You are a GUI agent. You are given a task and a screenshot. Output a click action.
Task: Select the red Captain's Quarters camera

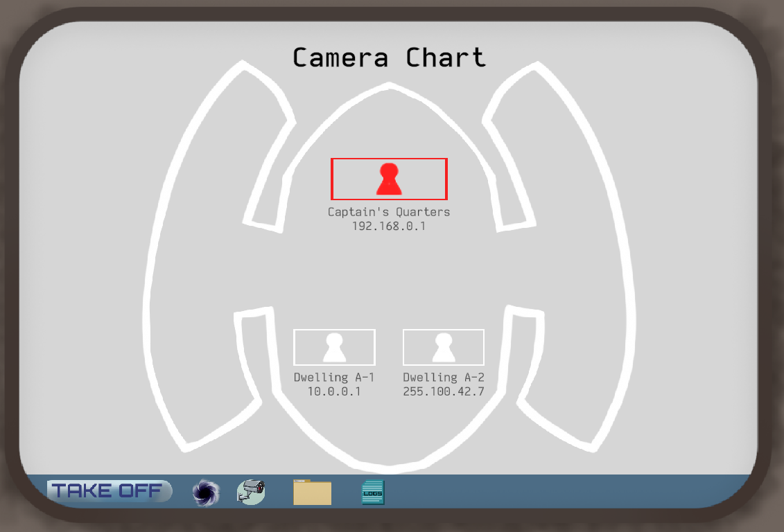coord(389,179)
